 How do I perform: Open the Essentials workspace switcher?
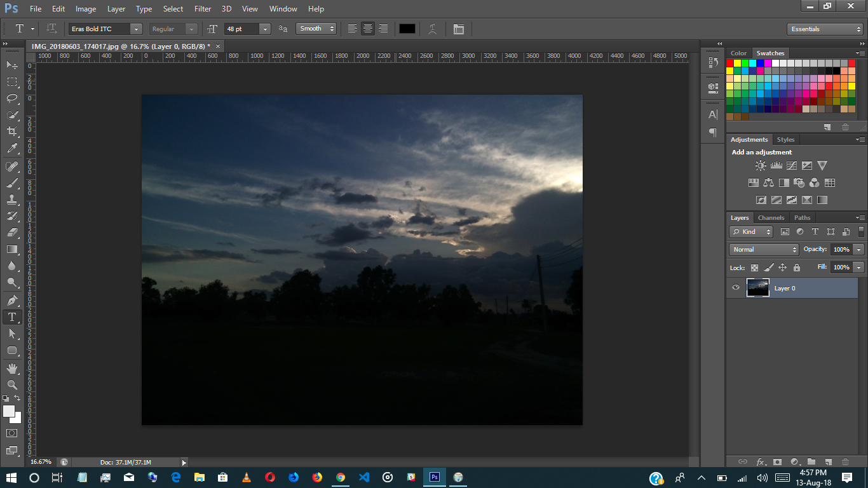[x=824, y=29]
